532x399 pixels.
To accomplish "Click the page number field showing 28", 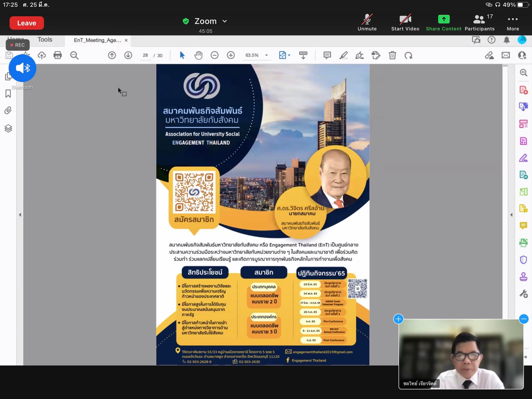I will [x=145, y=55].
